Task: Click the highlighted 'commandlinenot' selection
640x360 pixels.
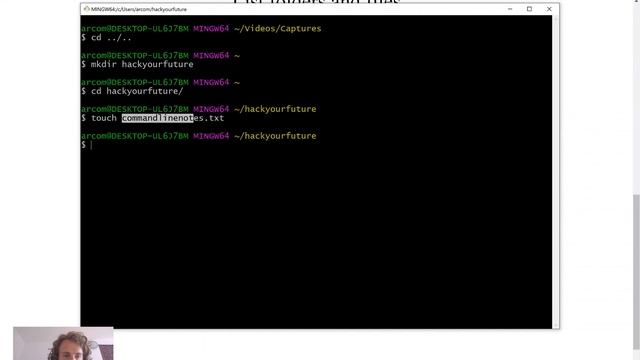Action: tap(158, 118)
